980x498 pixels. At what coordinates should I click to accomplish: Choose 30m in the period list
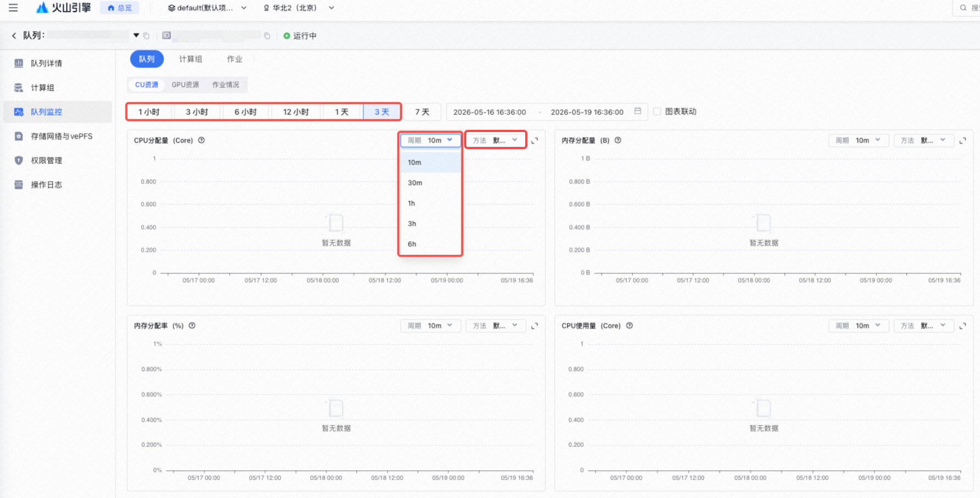[x=431, y=183]
